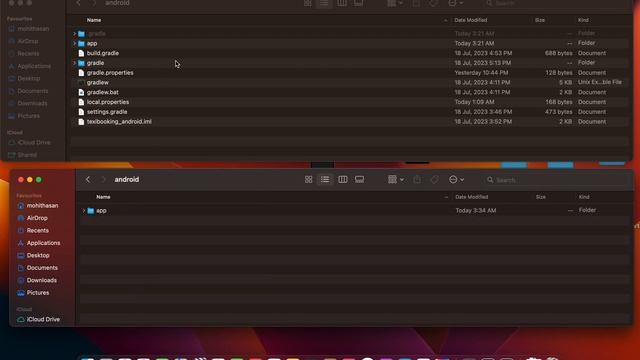
Task: Sort back window by Name column
Action: click(x=94, y=20)
